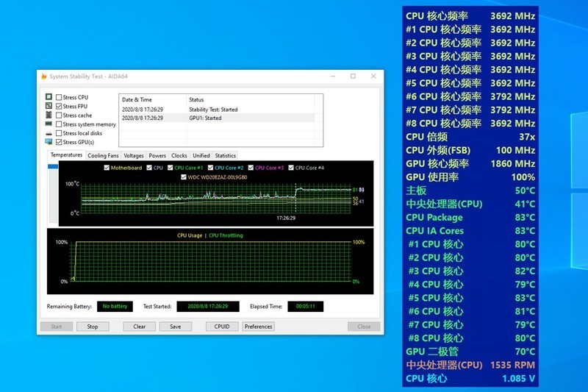Uncheck the Stress FPU checkbox
The image size is (588, 392).
59,106
